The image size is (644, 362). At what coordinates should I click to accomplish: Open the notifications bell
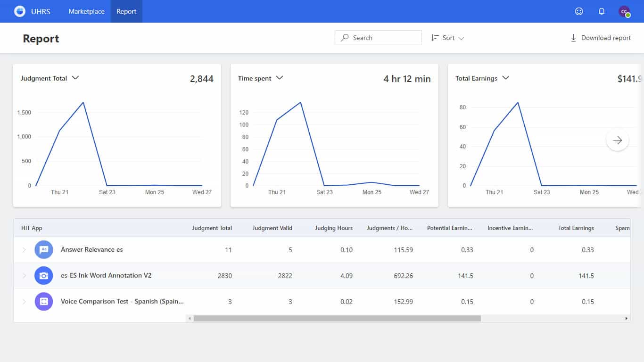click(x=602, y=11)
